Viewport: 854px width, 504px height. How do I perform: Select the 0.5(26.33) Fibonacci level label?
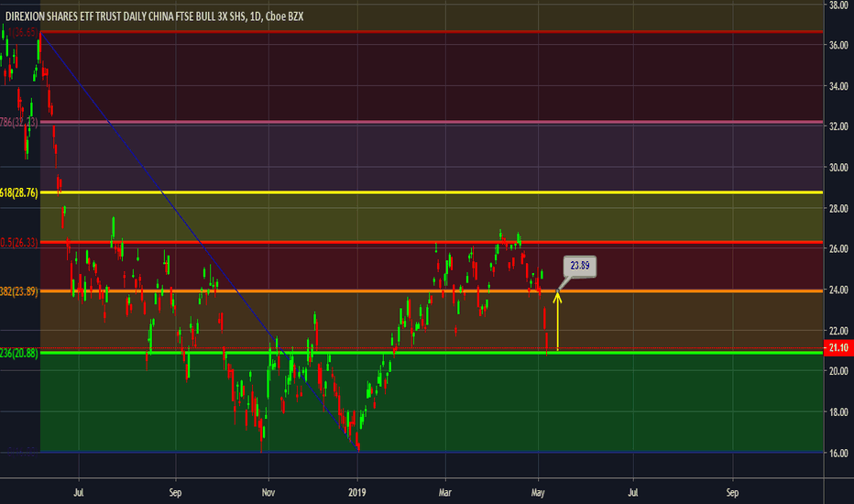(x=19, y=243)
